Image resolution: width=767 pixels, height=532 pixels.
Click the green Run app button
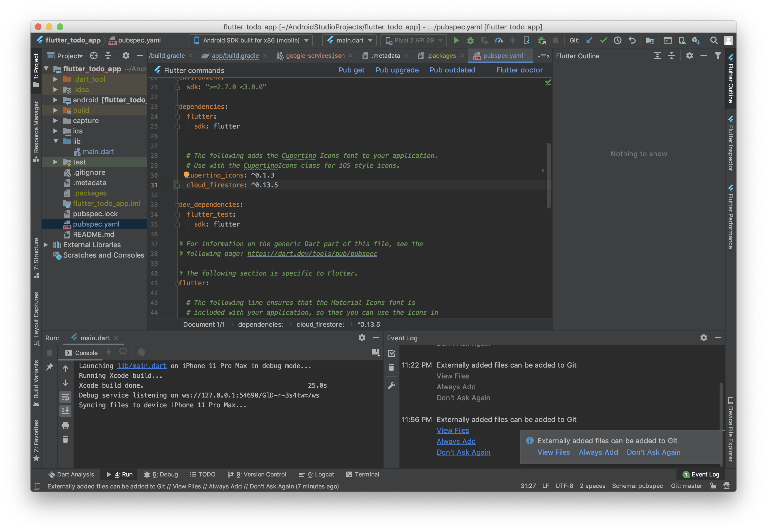click(456, 40)
